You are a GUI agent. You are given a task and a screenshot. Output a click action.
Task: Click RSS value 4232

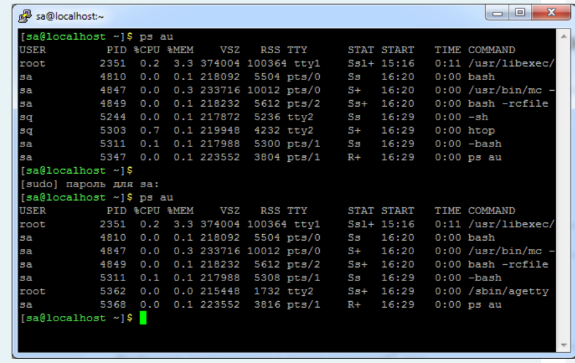pos(267,131)
